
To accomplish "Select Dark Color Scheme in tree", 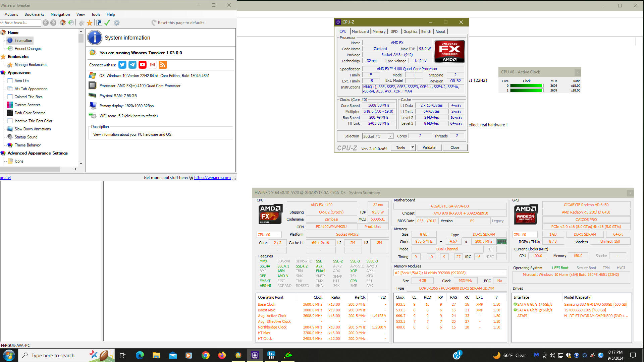I will 30,113.
